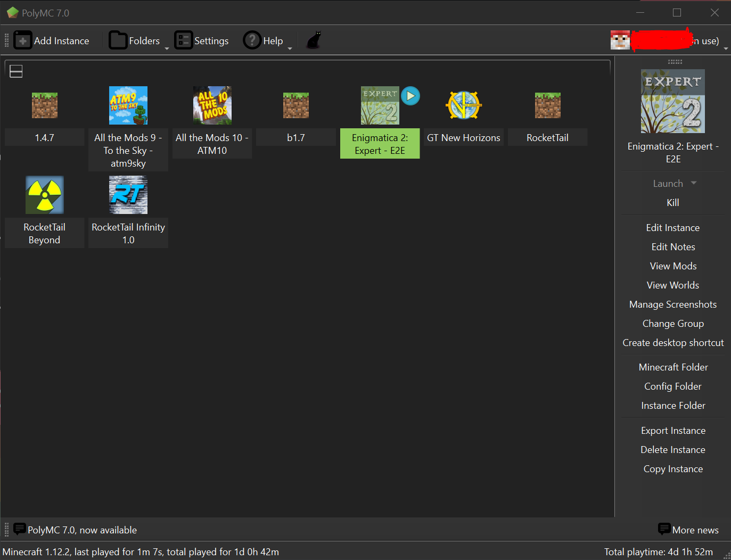The width and height of the screenshot is (731, 560).
Task: Select the ATM9 To the Sky instance icon
Action: pyautogui.click(x=128, y=105)
